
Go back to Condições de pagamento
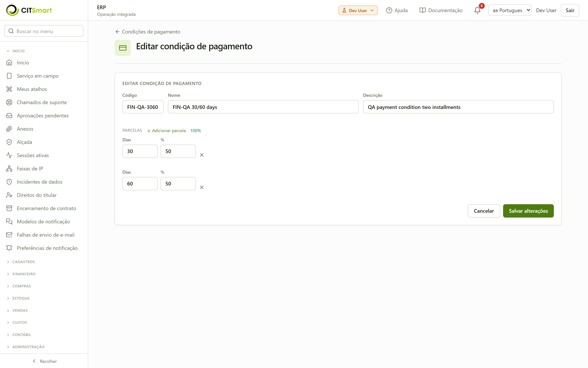148,32
